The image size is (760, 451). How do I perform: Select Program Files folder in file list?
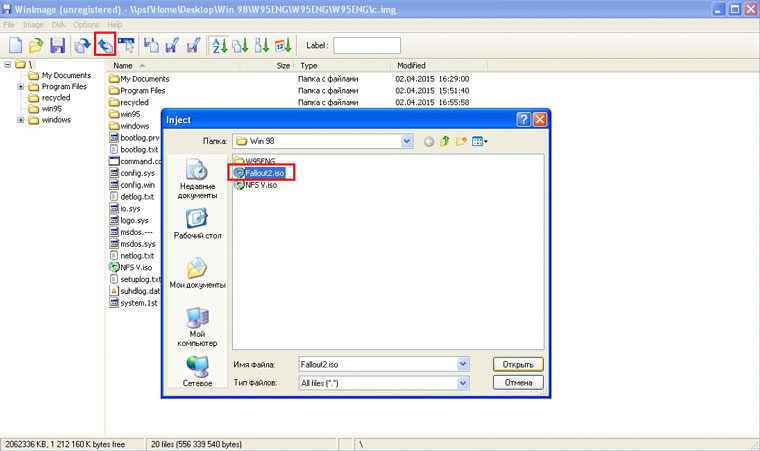137,91
